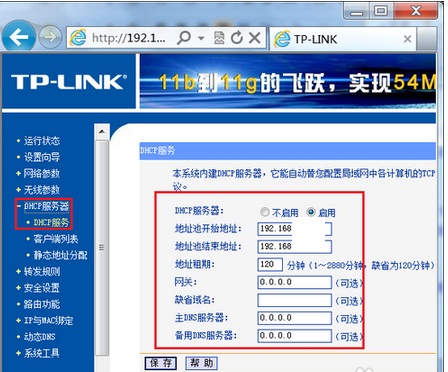The width and height of the screenshot is (448, 372).
Task: Expand 系统工具 menu
Action: pos(42,353)
